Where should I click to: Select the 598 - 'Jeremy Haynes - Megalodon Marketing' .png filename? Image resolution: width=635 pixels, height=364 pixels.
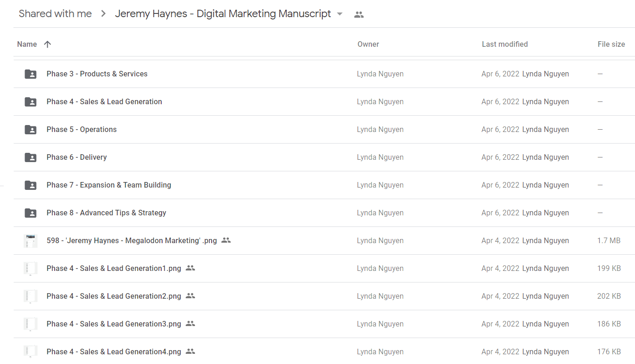132,240
